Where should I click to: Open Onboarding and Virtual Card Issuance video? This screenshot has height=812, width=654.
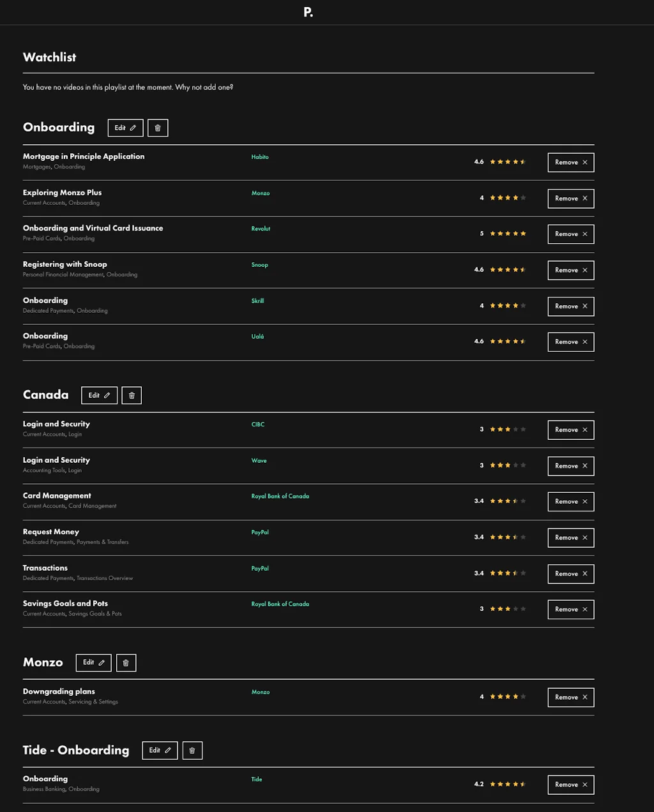93,228
